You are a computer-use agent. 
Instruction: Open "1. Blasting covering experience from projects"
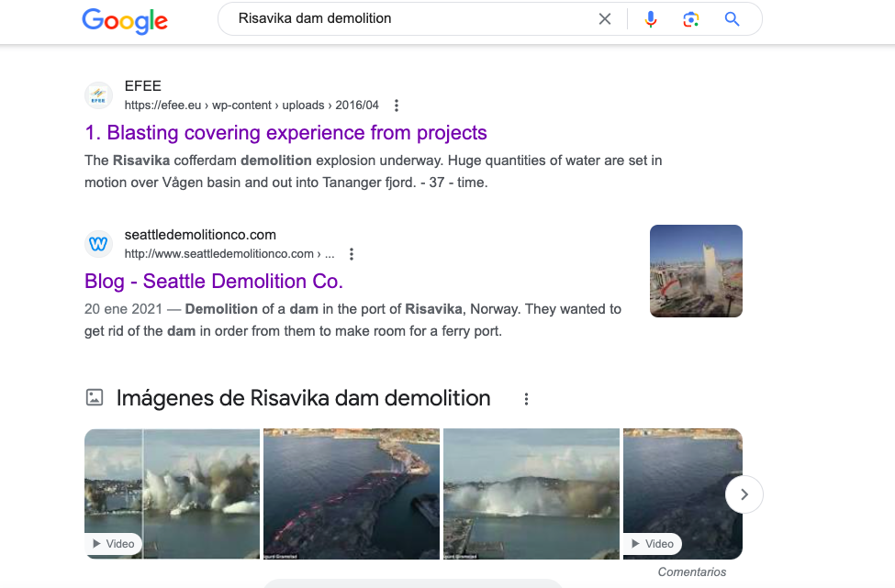point(285,133)
